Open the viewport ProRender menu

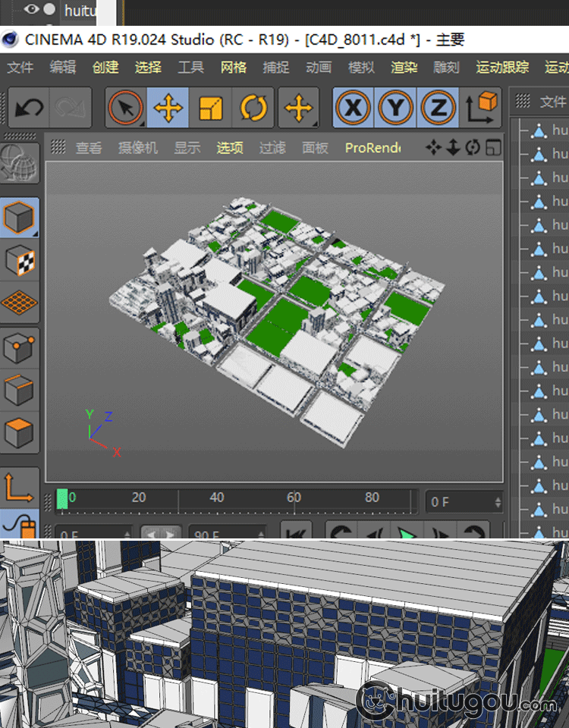point(373,148)
